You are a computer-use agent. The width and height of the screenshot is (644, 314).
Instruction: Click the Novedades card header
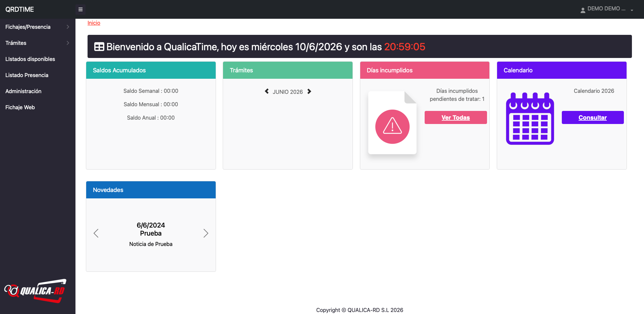[151, 190]
